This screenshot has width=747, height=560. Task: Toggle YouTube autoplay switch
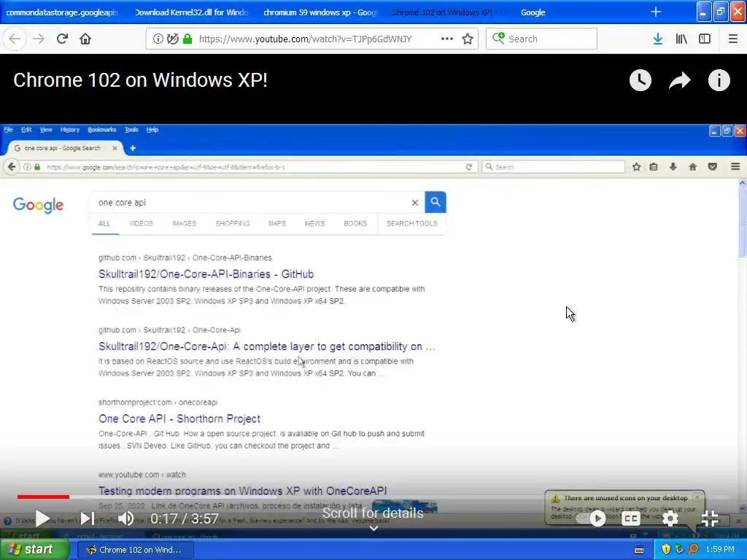coord(591,518)
